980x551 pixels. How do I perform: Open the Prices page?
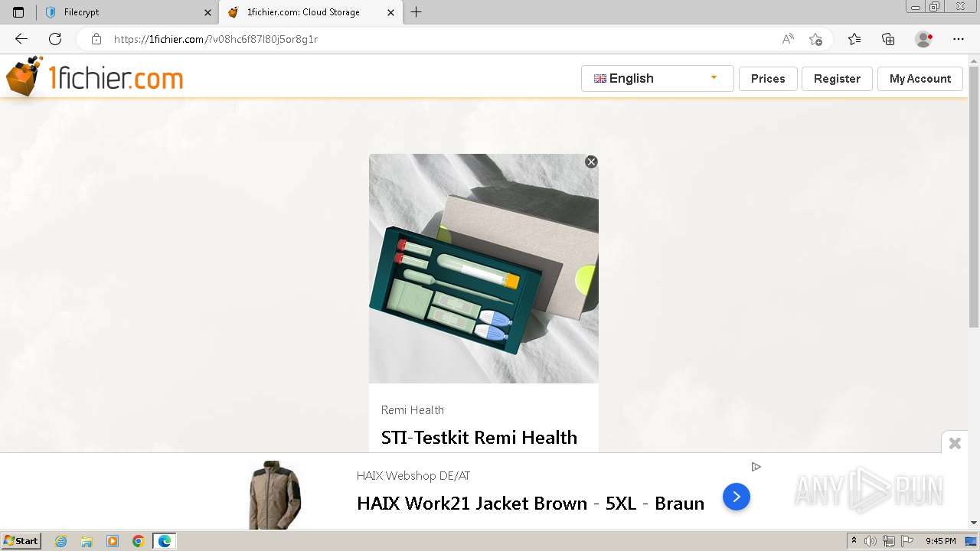(768, 78)
